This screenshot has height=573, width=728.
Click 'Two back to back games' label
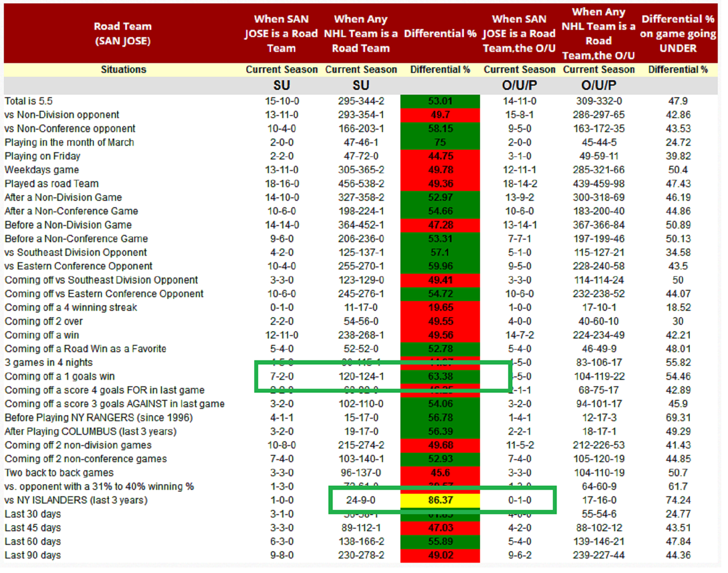tap(59, 473)
